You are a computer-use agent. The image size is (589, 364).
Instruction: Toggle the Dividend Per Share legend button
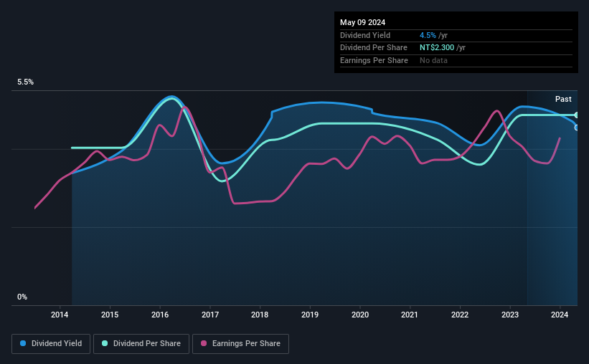coord(141,343)
